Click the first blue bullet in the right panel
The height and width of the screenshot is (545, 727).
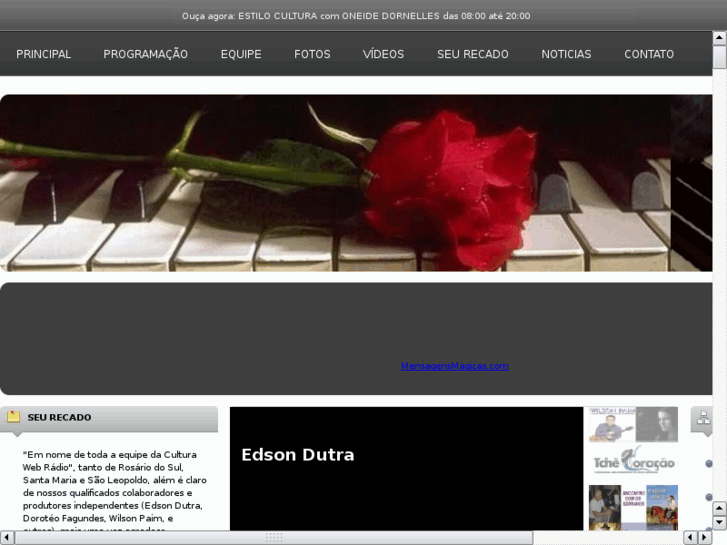[x=708, y=463]
